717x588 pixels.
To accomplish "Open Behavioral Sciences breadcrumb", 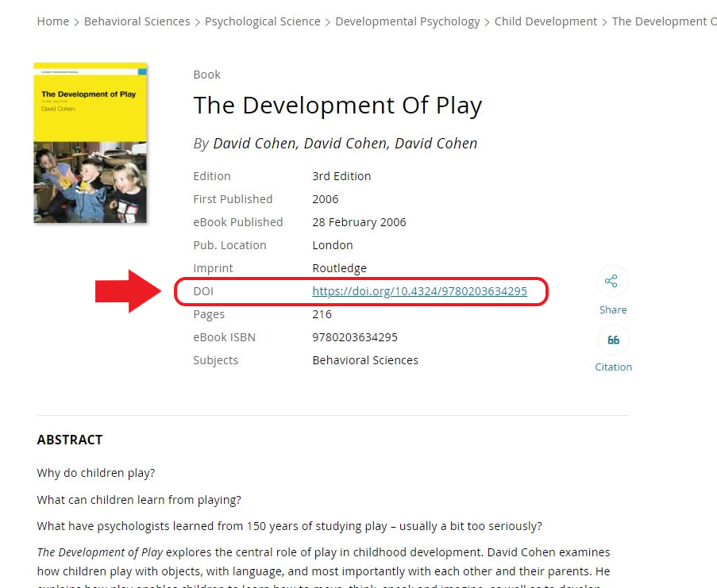I will click(137, 21).
